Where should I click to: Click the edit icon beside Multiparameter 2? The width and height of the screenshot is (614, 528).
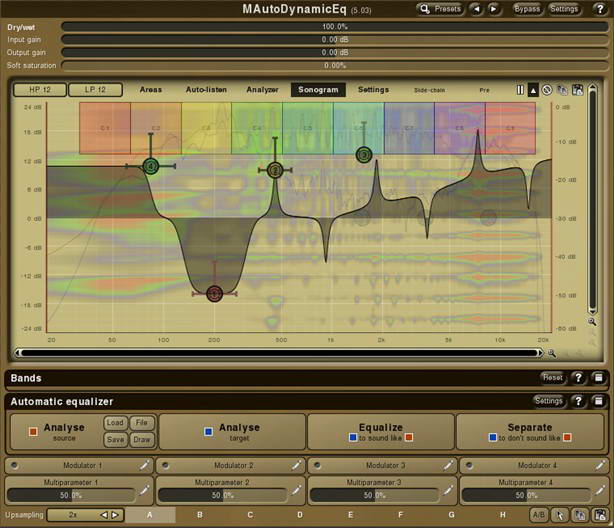(x=296, y=489)
